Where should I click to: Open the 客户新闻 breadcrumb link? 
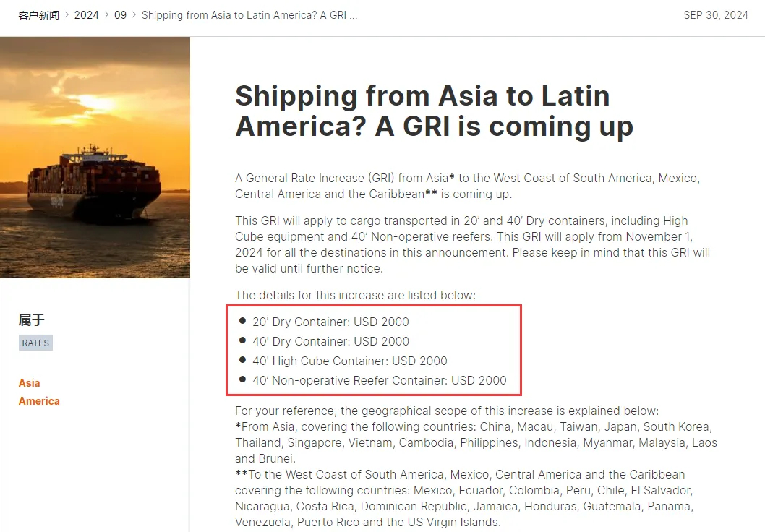click(38, 15)
